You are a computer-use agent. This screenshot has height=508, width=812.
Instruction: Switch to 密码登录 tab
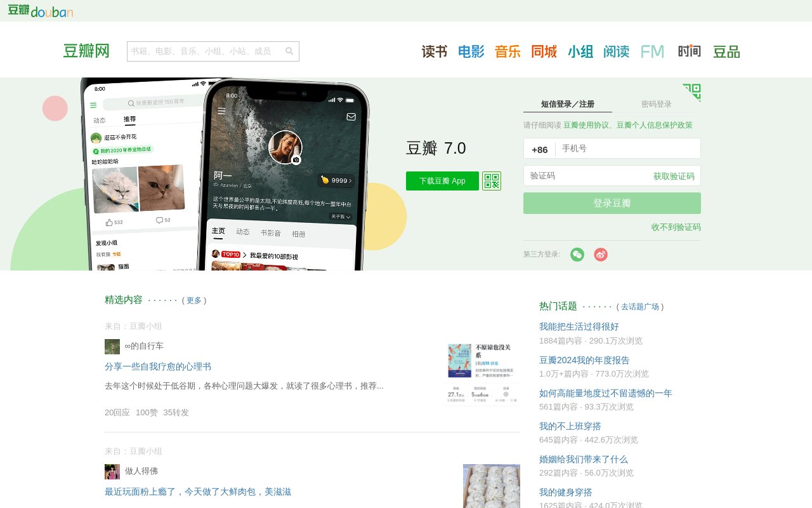[657, 104]
